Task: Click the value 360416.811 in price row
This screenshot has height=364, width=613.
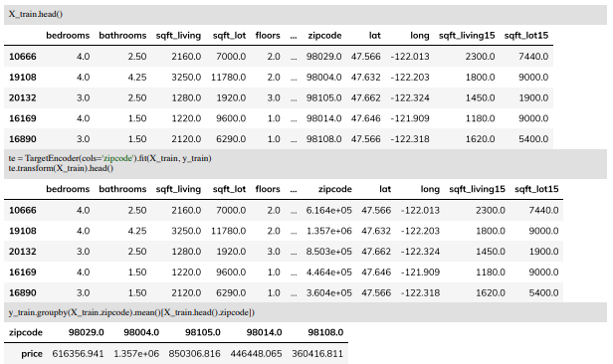Action: pyautogui.click(x=317, y=354)
